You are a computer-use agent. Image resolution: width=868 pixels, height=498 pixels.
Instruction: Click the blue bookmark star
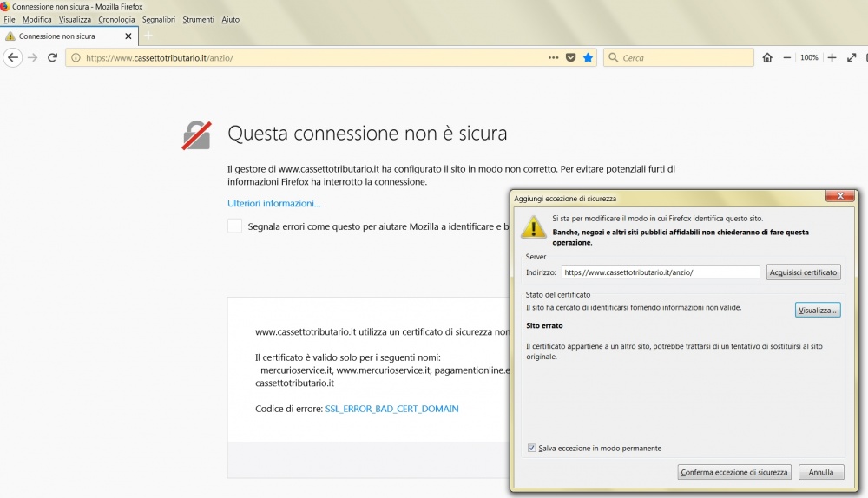[588, 57]
